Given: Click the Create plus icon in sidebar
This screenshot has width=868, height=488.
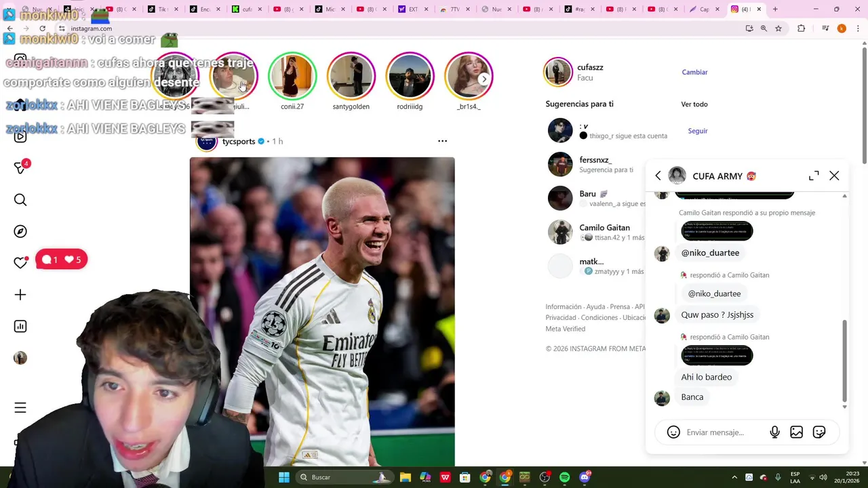Looking at the screenshot, I should [x=20, y=295].
